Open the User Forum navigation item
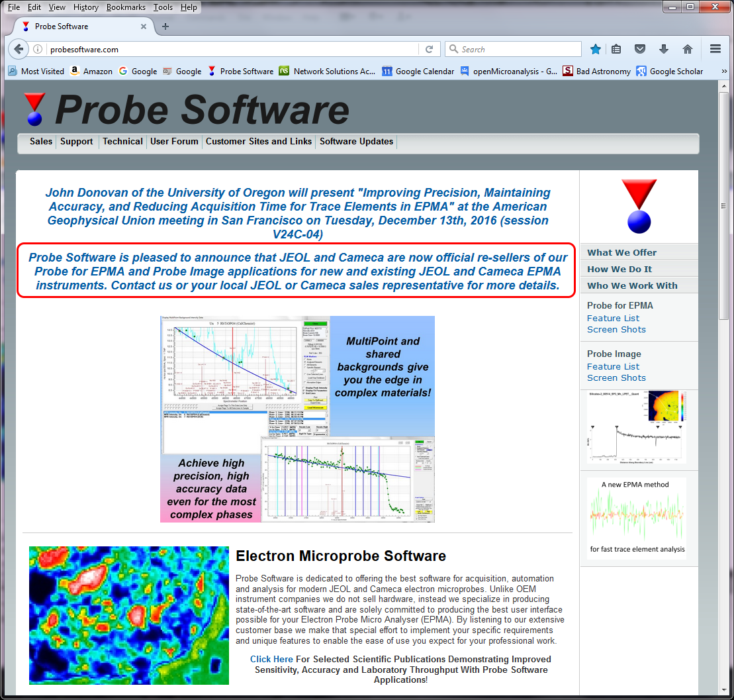The width and height of the screenshot is (734, 700). coord(174,141)
